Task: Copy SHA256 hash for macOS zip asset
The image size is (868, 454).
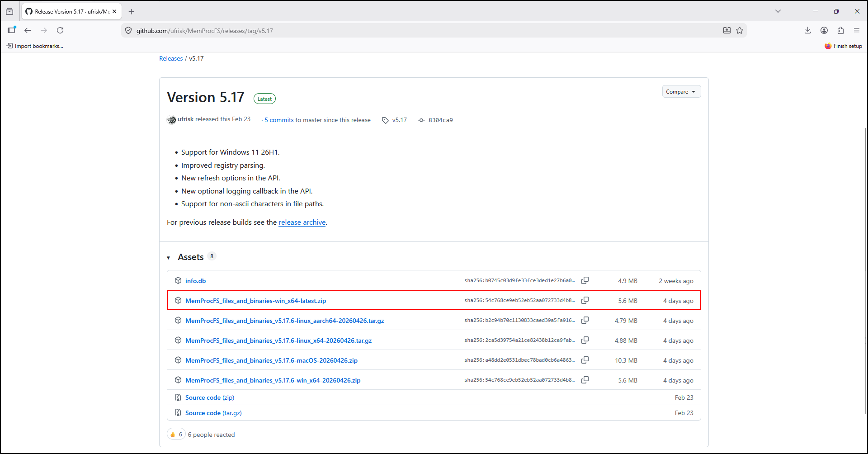Action: point(585,360)
